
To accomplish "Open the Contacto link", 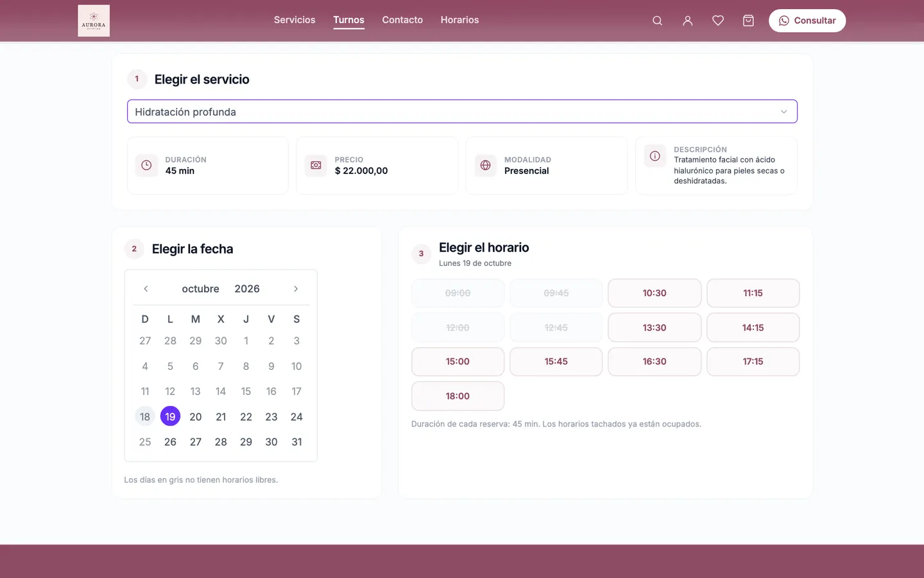I will (x=402, y=20).
